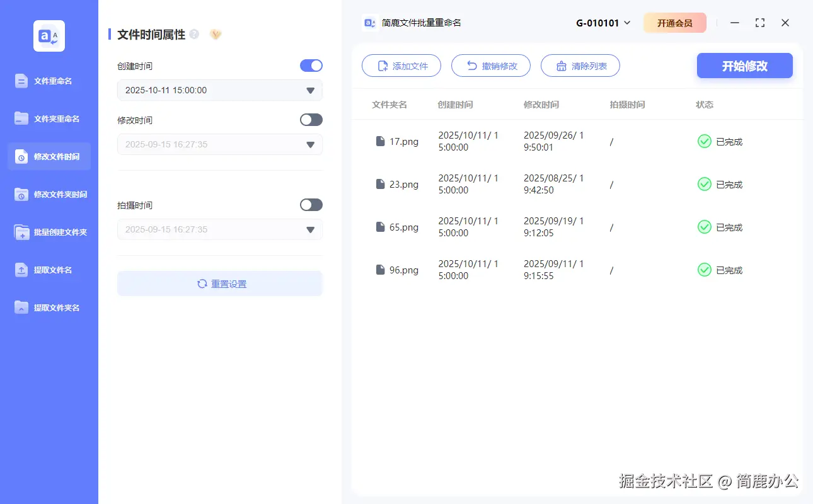Viewport: 813px width, 504px height.
Task: Click modified time 2025/09/11 19:15:55
Action: click(554, 270)
